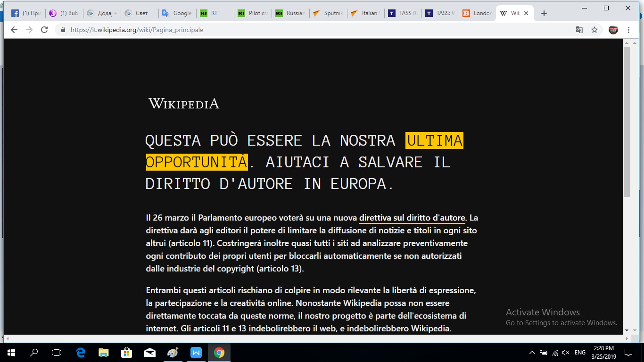Switch to the Facebook tab
644x362 pixels.
click(26, 13)
